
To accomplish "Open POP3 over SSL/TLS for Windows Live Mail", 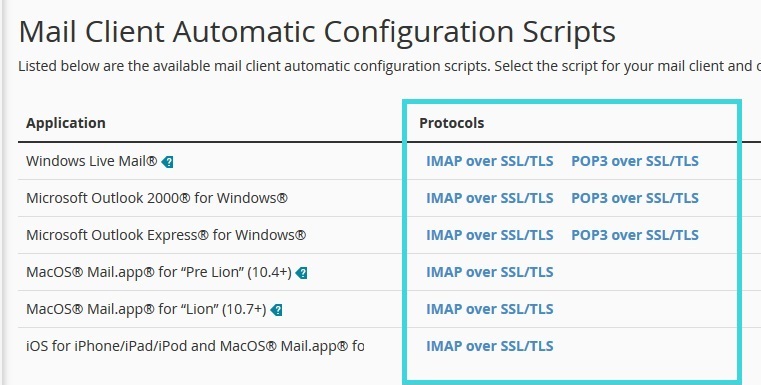I will [x=635, y=161].
